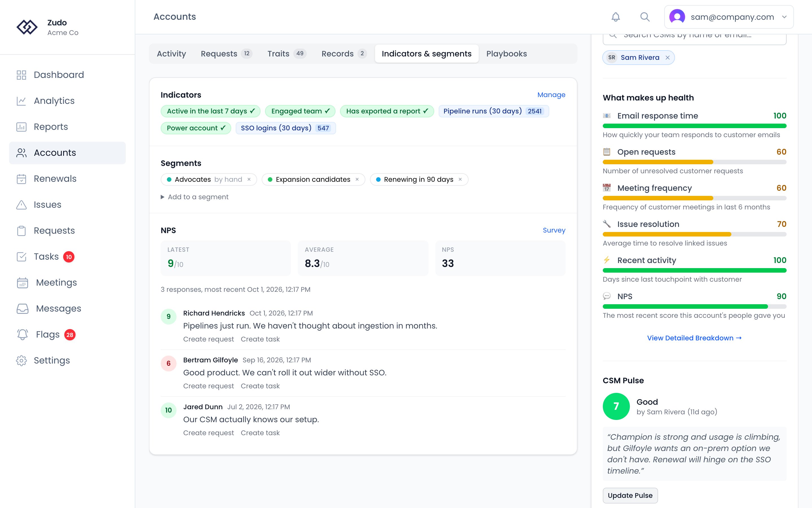The width and height of the screenshot is (812, 508).
Task: Click the CSM Pulse score 7 badge
Action: 616,406
